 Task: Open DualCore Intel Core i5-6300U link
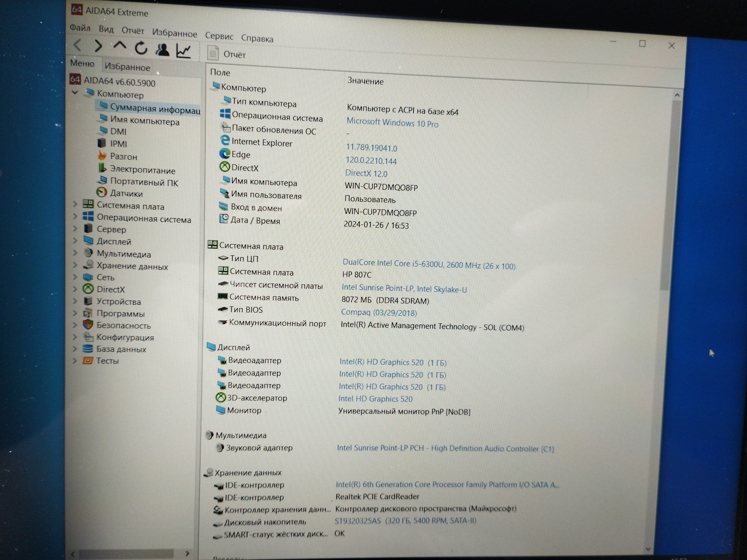(429, 264)
